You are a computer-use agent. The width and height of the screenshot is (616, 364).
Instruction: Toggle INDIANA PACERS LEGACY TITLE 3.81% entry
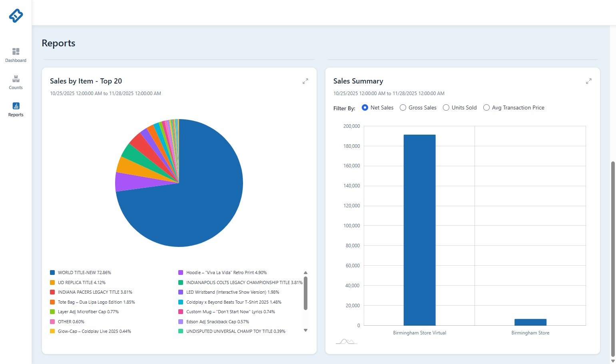91,292
